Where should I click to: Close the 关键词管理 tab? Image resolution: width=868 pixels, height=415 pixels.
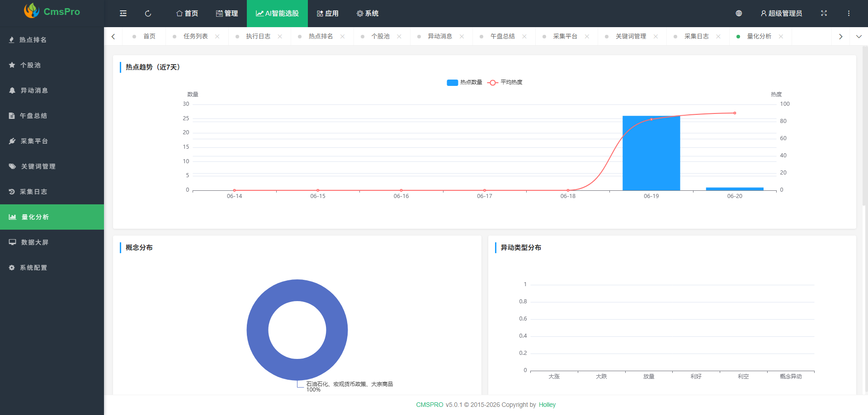(x=656, y=37)
